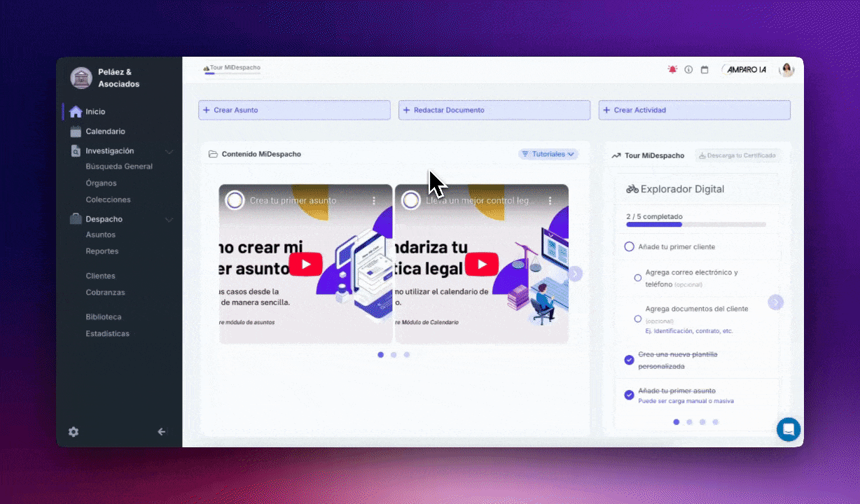
Task: Open the Tutoriales filter dropdown
Action: tap(548, 154)
